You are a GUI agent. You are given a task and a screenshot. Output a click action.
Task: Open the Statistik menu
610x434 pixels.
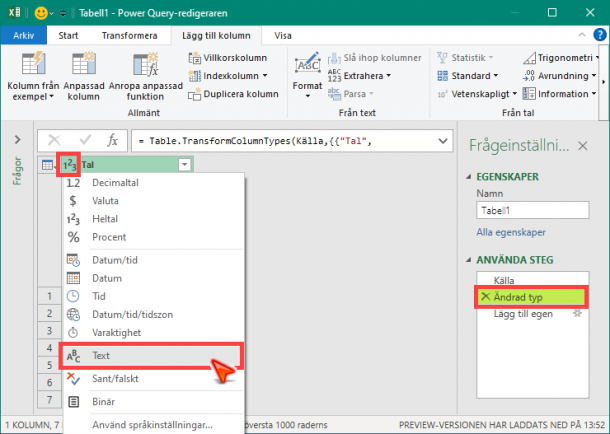pos(465,58)
